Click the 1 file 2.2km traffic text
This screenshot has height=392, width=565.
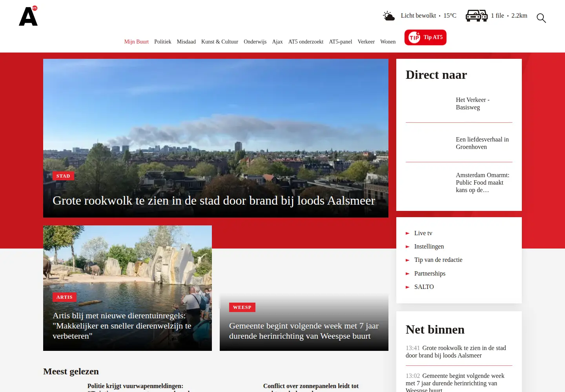pyautogui.click(x=509, y=16)
